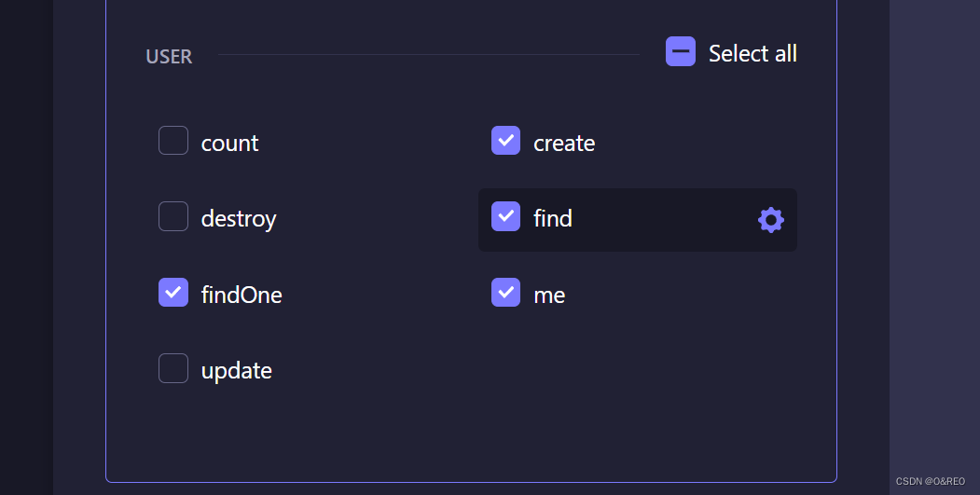Click the count label text
This screenshot has width=980, height=495.
(x=230, y=144)
